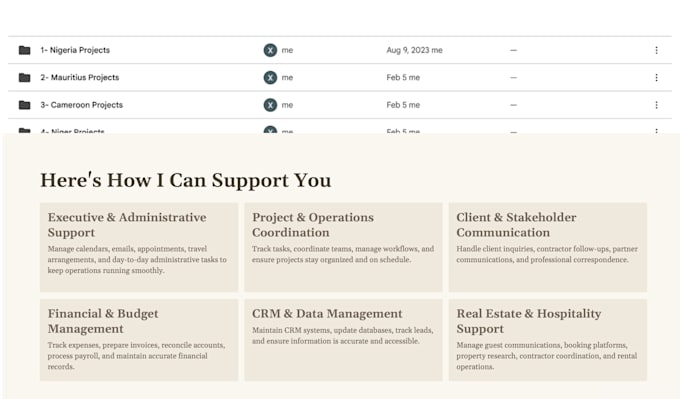Viewport: 680px width, 399px height.
Task: Click the 'Track expenses, prepare invoices' description
Action: point(136,356)
